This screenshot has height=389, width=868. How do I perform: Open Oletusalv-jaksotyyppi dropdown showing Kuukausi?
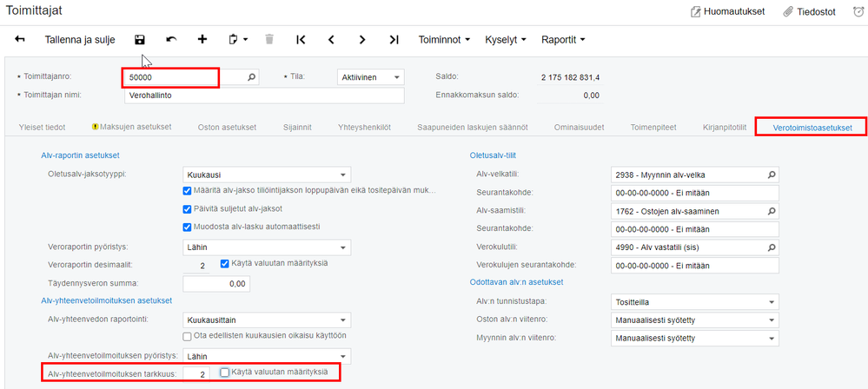pos(266,175)
